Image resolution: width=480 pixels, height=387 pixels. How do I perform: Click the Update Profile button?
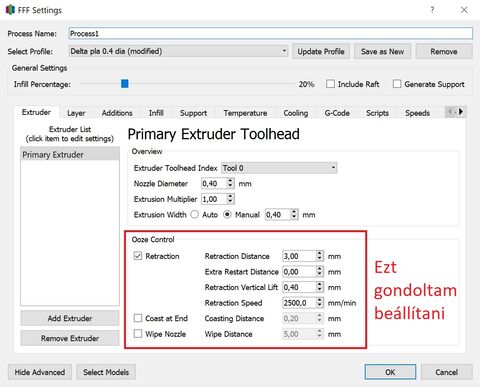(321, 51)
